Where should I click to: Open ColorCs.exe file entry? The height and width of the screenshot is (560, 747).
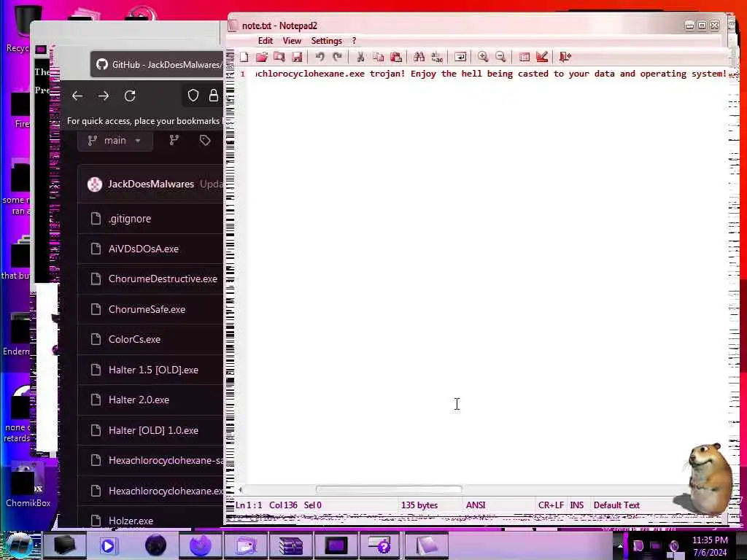[134, 339]
